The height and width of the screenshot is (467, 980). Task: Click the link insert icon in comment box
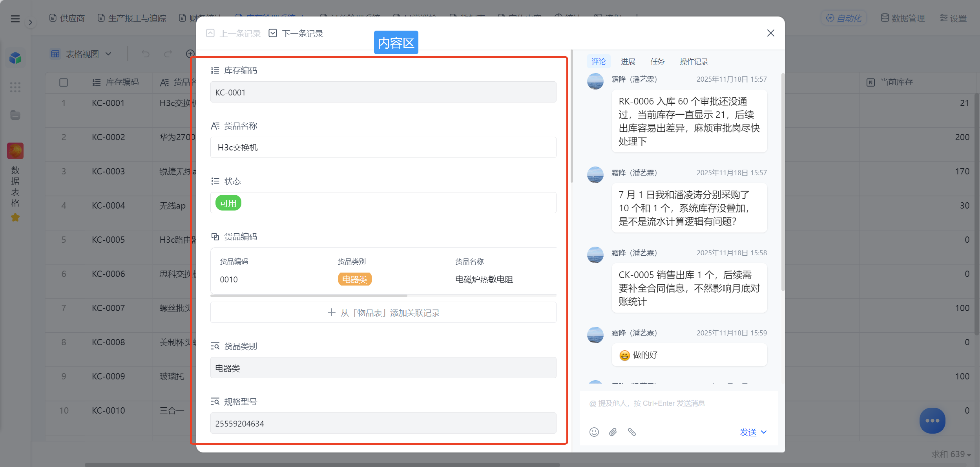632,432
